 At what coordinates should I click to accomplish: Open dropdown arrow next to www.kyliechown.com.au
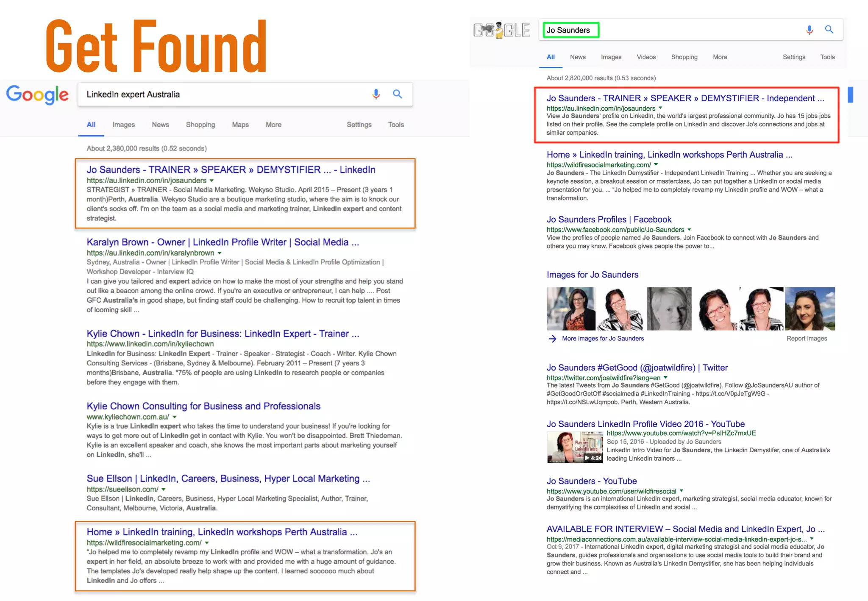[x=175, y=417]
